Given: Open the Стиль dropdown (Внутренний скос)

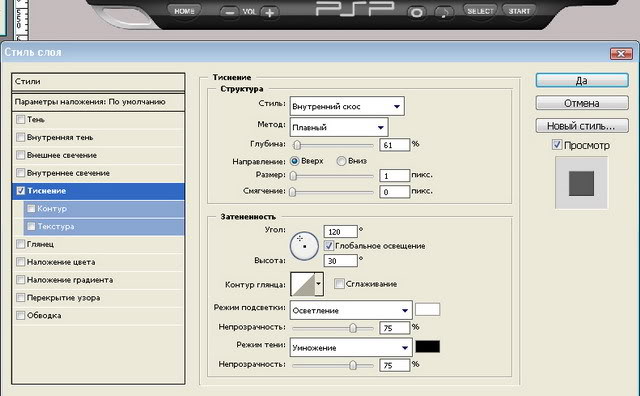Looking at the screenshot, I should 347,107.
